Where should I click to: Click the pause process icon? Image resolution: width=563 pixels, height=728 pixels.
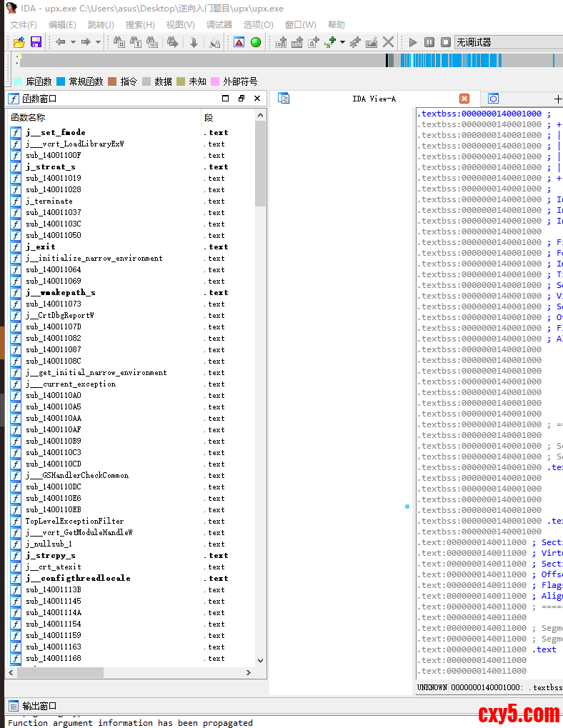(x=429, y=42)
